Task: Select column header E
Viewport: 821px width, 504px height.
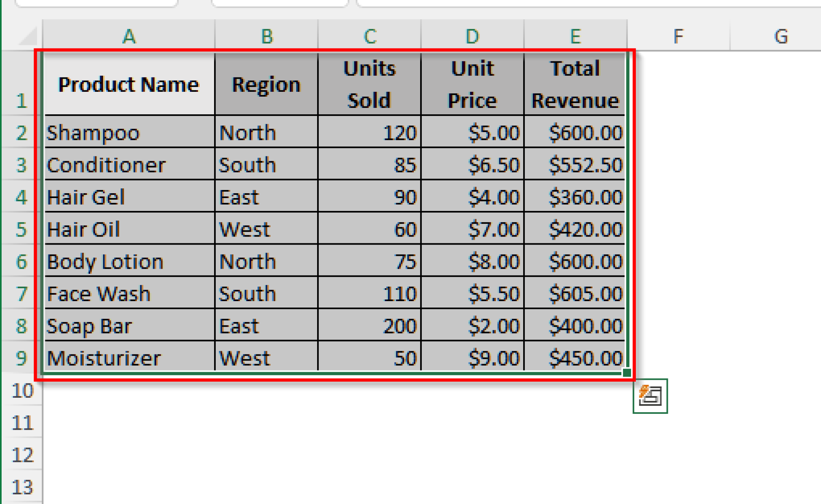Action: 576,36
